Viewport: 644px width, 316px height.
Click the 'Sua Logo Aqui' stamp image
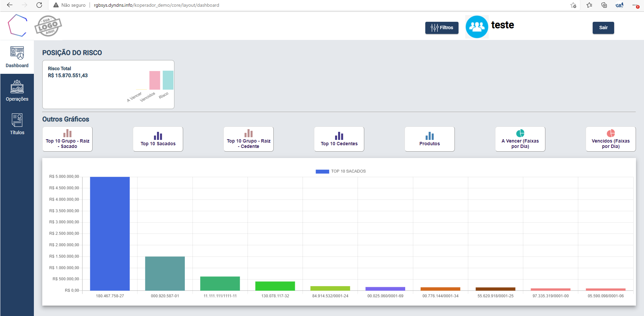click(x=48, y=26)
